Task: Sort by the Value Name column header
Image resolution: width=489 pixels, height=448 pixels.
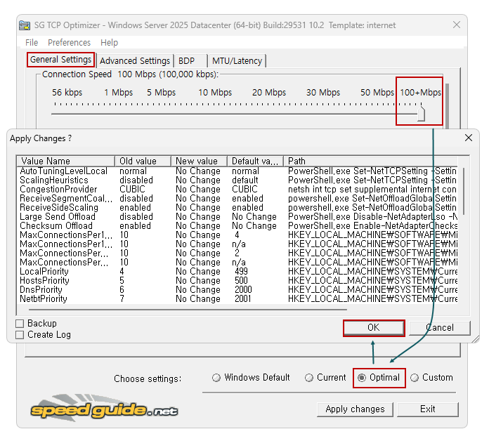Action: click(x=66, y=162)
